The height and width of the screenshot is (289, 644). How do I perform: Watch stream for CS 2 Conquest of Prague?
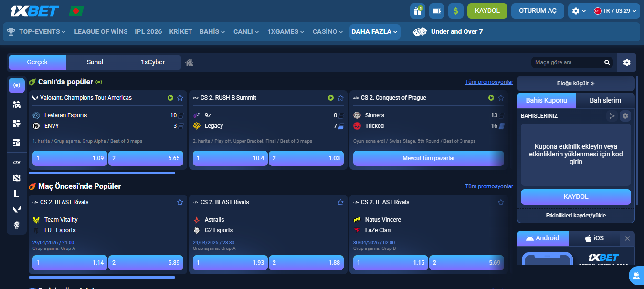tap(491, 98)
